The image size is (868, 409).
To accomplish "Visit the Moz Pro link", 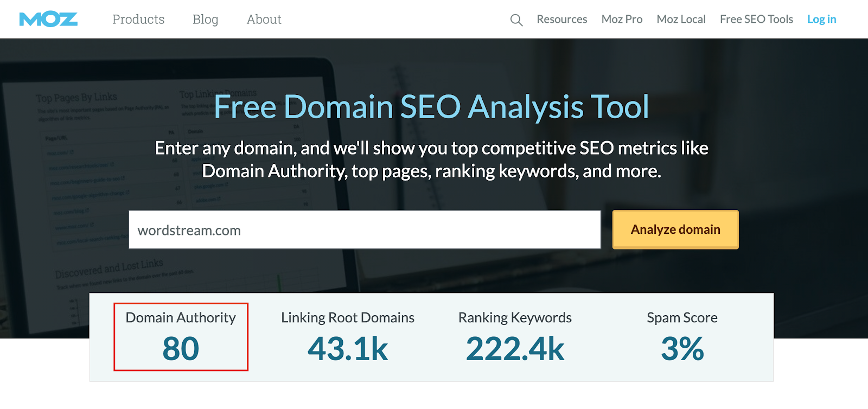I will coord(622,20).
